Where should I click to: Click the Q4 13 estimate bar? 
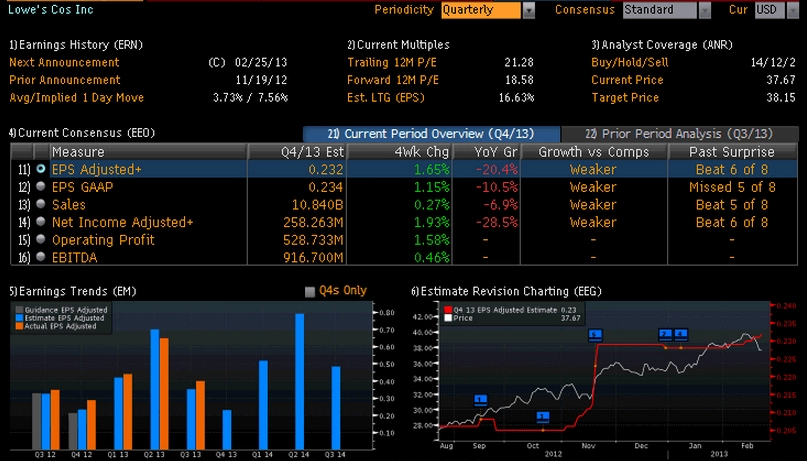click(227, 430)
